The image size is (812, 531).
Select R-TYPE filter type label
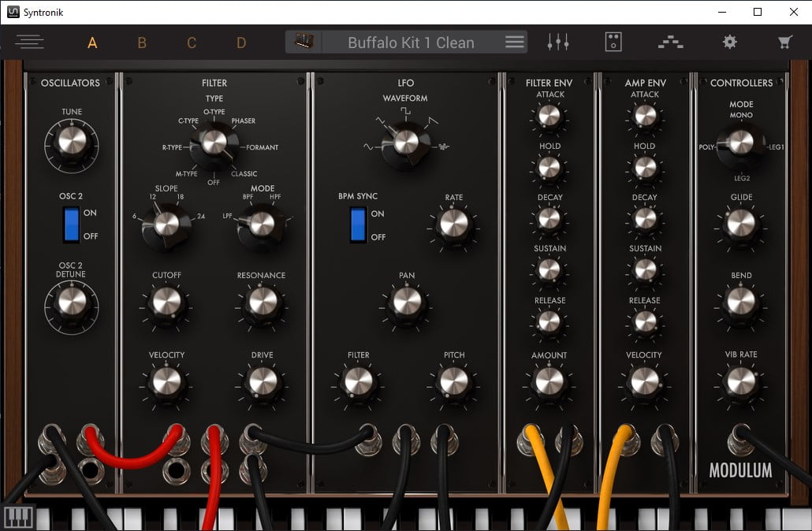point(172,147)
